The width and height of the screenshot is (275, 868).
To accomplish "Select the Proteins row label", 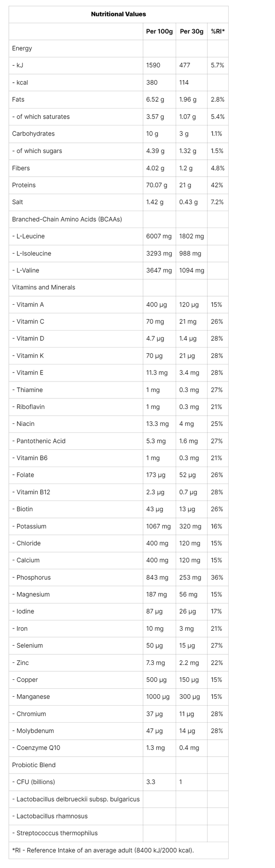I will (x=24, y=185).
